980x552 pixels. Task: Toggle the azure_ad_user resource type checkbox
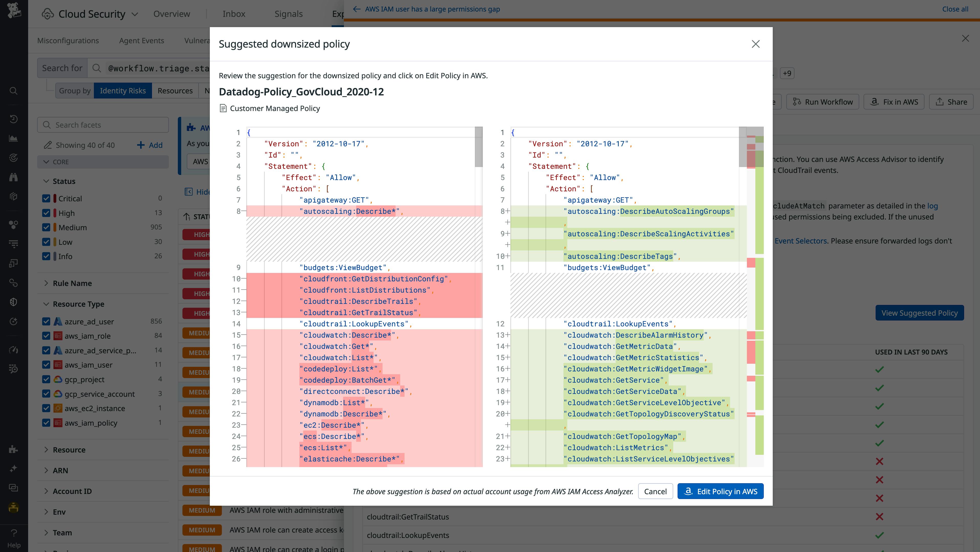coord(46,322)
